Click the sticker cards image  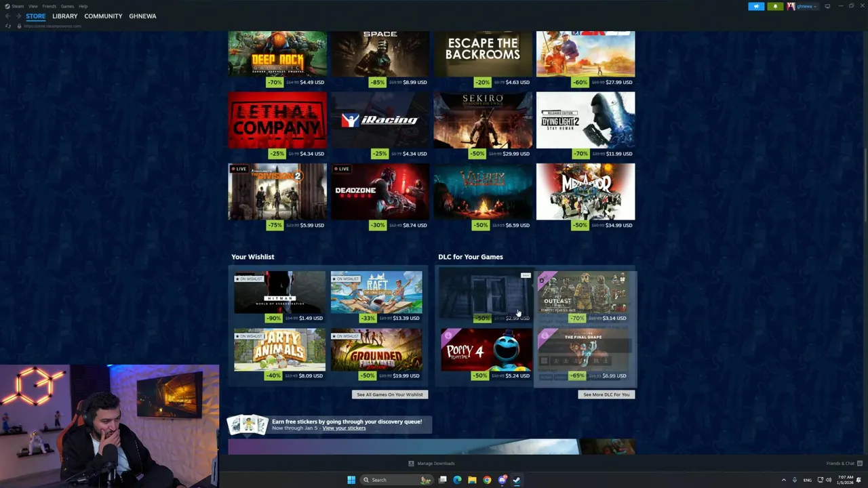[x=248, y=424]
